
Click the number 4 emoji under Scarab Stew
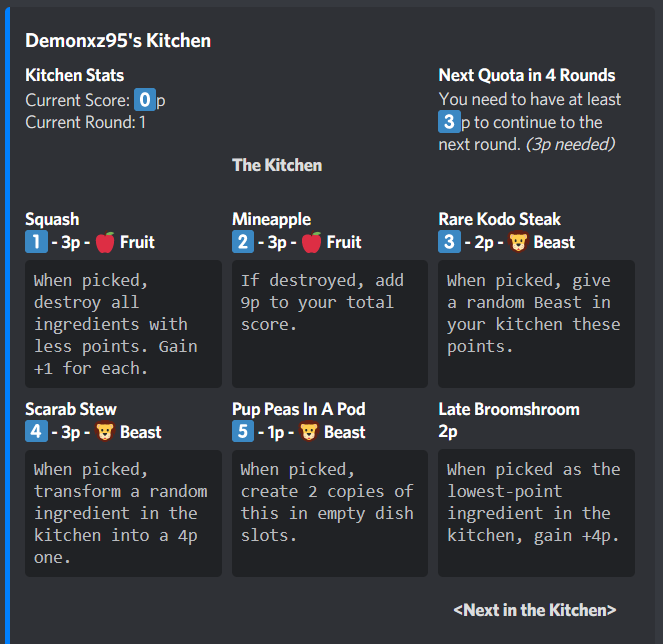[x=36, y=432]
